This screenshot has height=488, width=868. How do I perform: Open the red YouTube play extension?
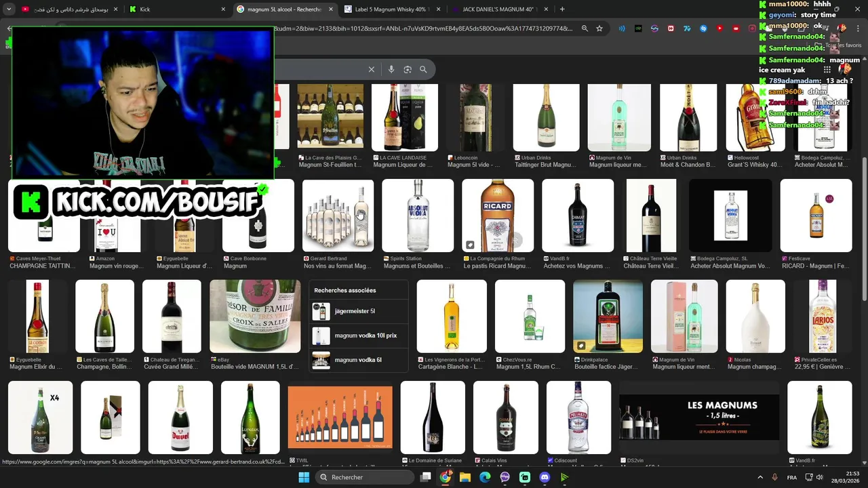(x=719, y=28)
